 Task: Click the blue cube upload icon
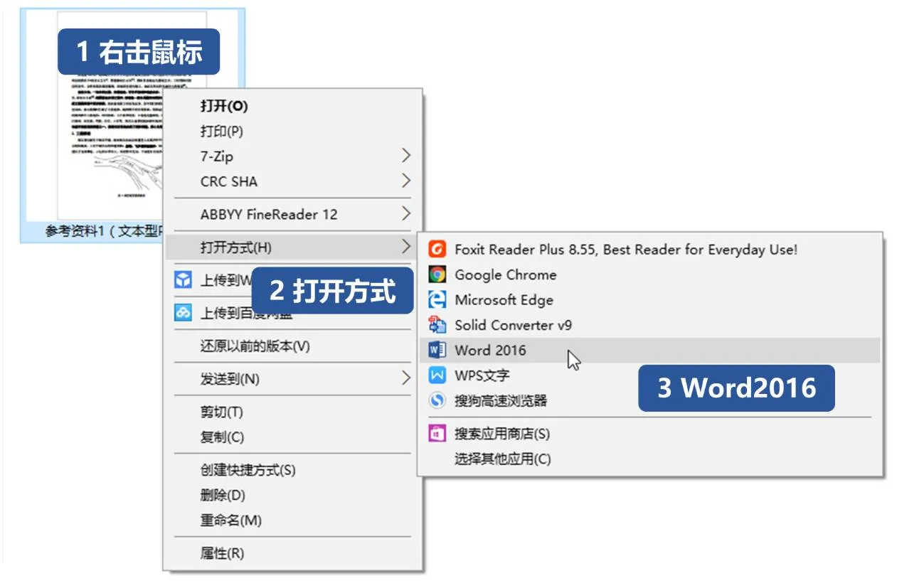pyautogui.click(x=184, y=280)
